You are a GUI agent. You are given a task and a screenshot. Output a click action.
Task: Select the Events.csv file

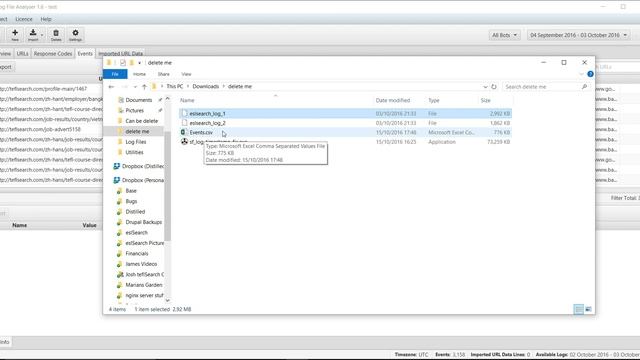point(345,132)
